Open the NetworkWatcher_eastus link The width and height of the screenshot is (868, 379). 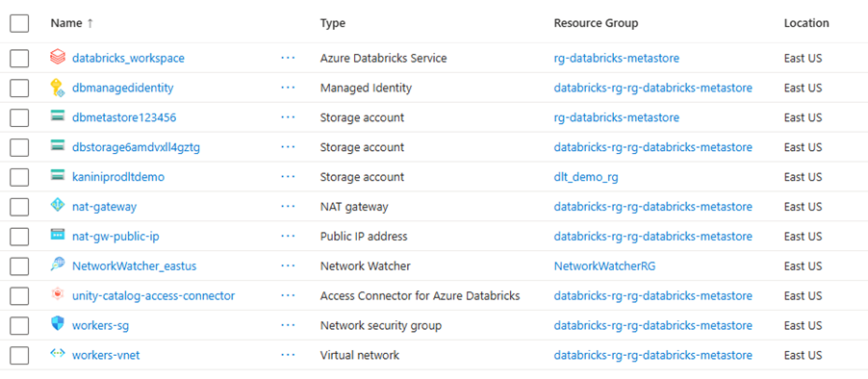tap(134, 266)
